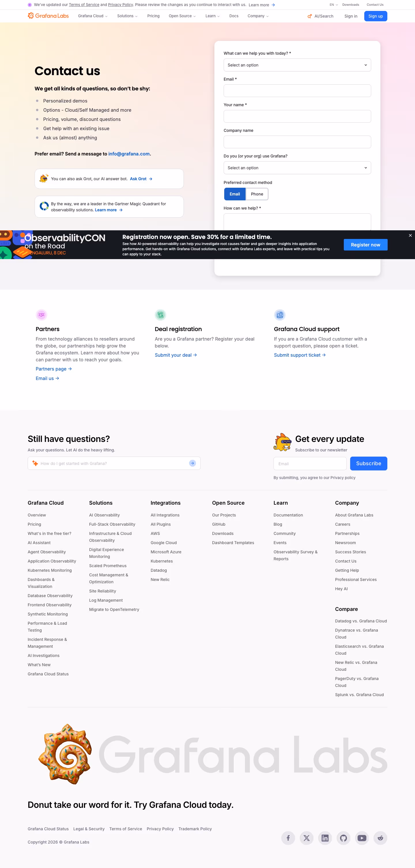This screenshot has height=868, width=415.
Task: Follow the Submit support ticket link
Action: click(x=300, y=355)
